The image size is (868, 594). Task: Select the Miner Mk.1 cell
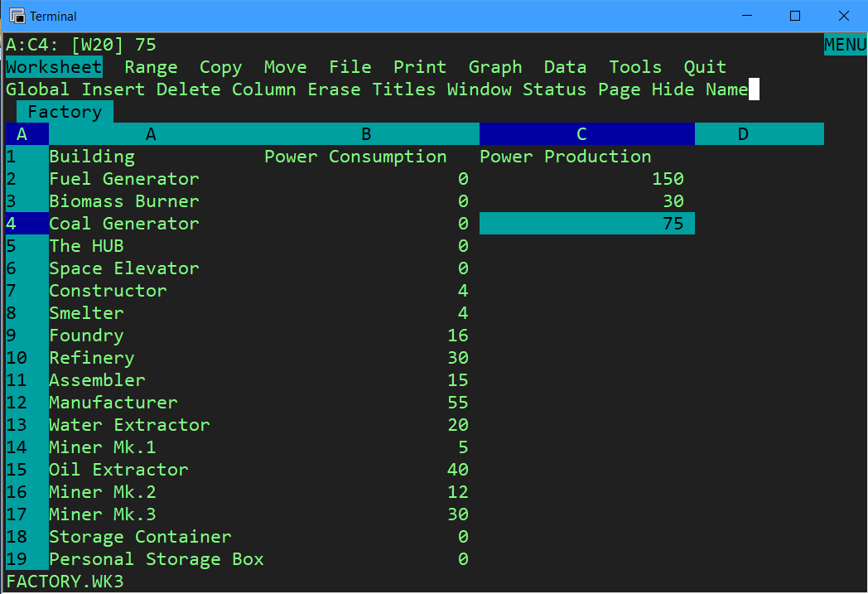(x=103, y=447)
